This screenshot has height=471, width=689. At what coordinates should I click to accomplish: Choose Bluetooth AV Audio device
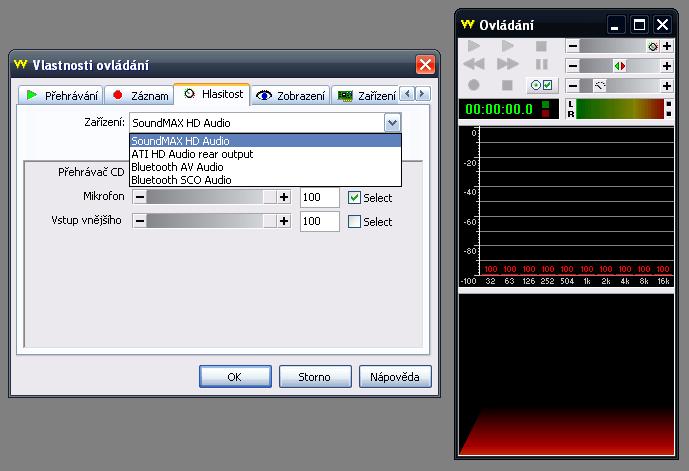pyautogui.click(x=265, y=167)
